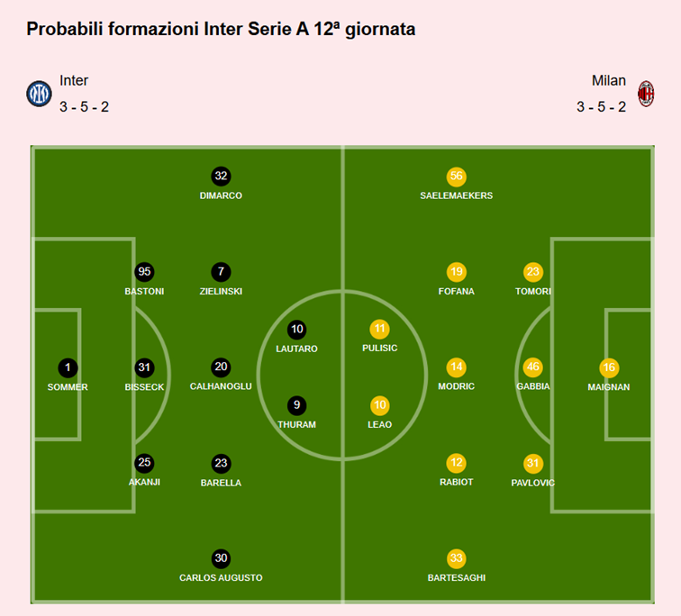Viewport: 681px width, 616px height.
Task: Click Inter's 3 - 5 - 2 formation text
Action: coord(85,107)
